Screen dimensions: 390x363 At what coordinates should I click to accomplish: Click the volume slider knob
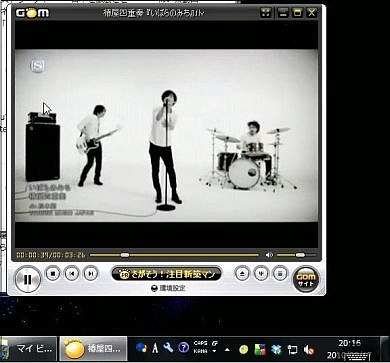[300, 255]
